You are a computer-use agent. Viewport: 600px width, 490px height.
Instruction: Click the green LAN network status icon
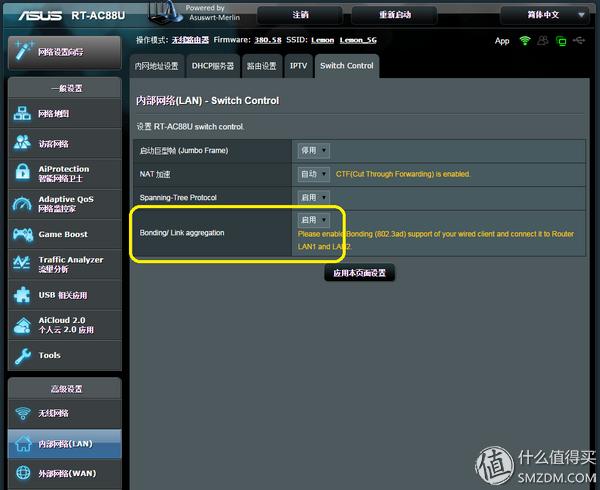pyautogui.click(x=561, y=41)
